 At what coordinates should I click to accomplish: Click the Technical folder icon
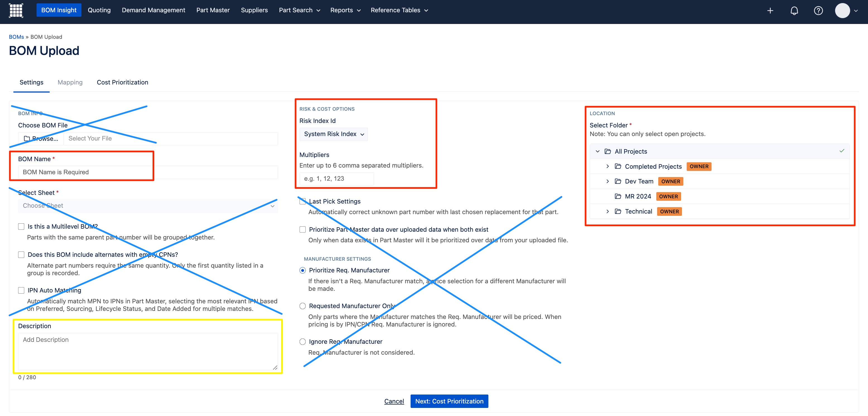618,211
